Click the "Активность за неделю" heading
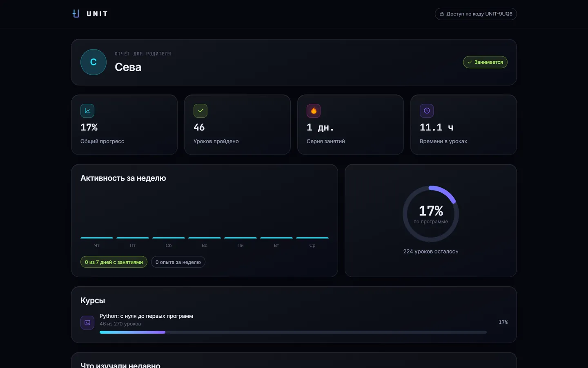 click(123, 178)
